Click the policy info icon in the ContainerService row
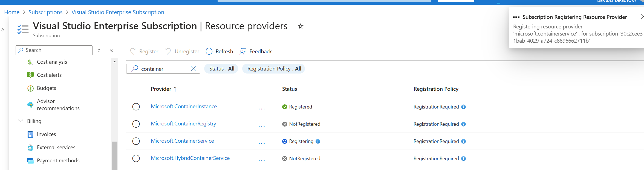This screenshot has width=644, height=170. [x=463, y=141]
